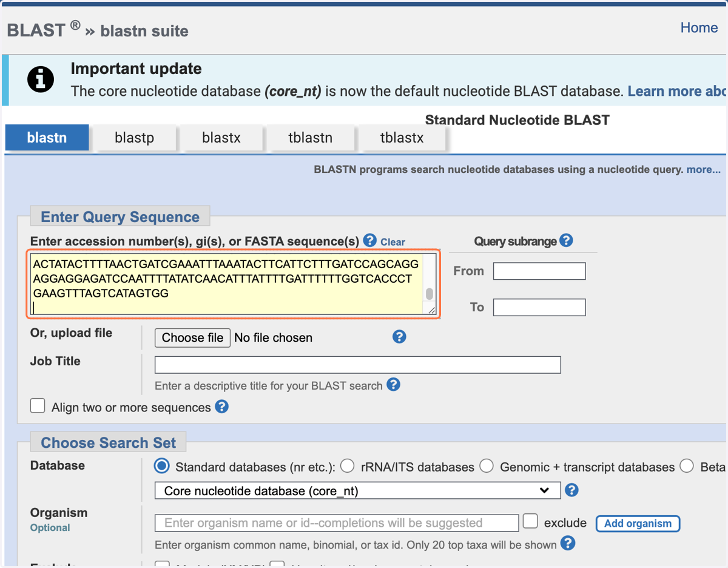Open help for Align two or more sequences
This screenshot has height=568, width=728.
coord(222,406)
